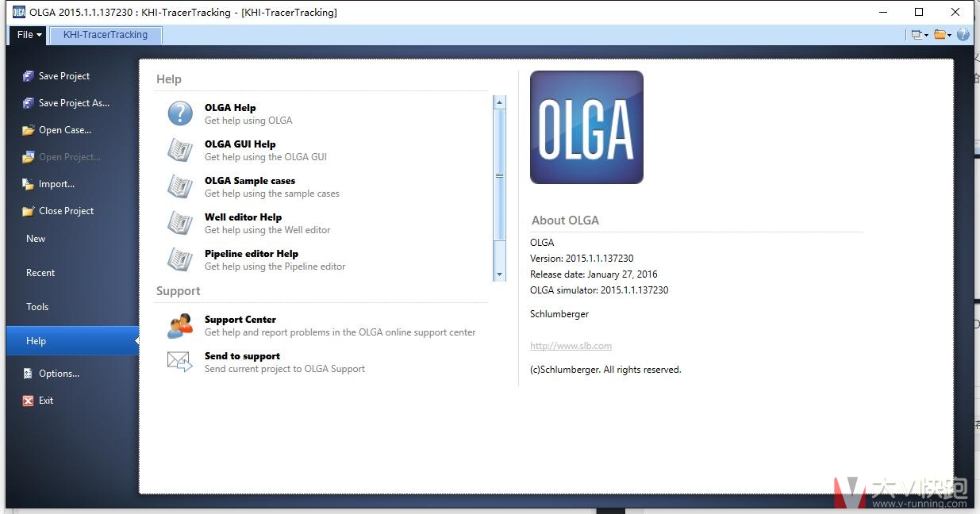
Task: Click the Send to support envelope icon
Action: pyautogui.click(x=180, y=362)
